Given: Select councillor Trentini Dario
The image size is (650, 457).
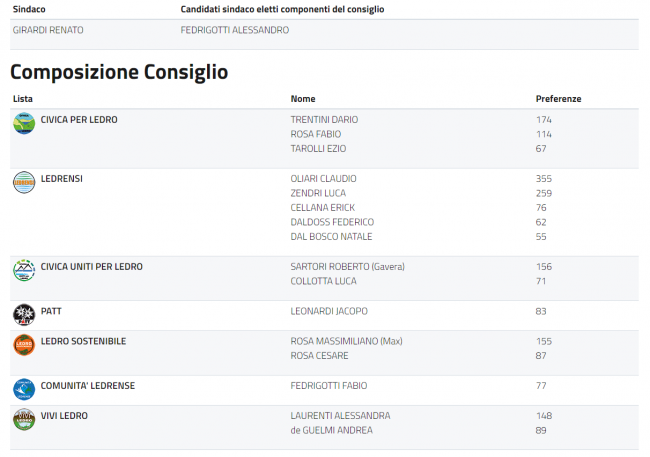Looking at the screenshot, I should pyautogui.click(x=324, y=120).
